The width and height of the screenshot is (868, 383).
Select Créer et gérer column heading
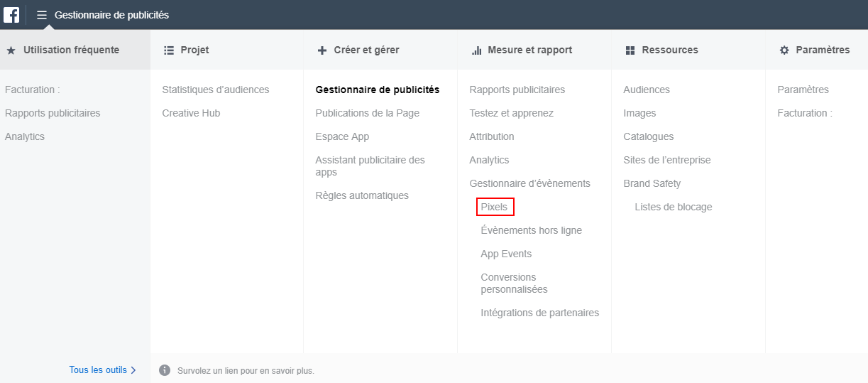click(x=366, y=50)
